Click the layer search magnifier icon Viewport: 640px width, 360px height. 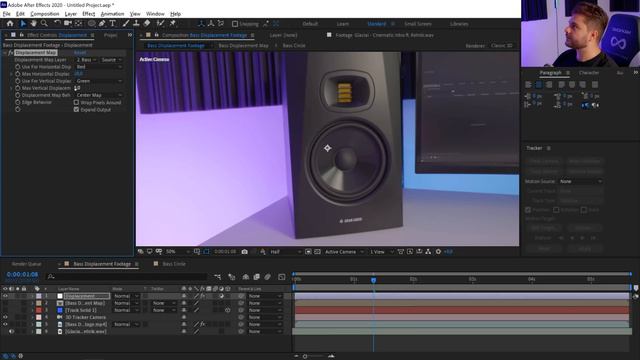pos(51,277)
